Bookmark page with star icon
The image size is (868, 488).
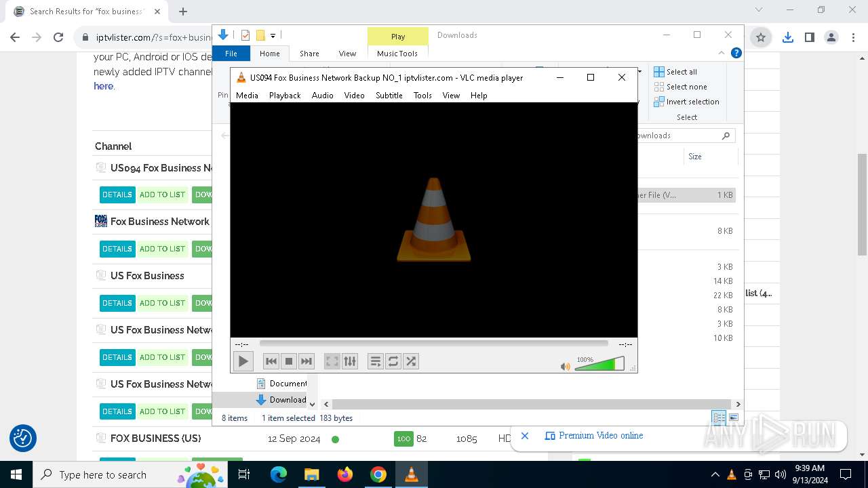pyautogui.click(x=761, y=38)
